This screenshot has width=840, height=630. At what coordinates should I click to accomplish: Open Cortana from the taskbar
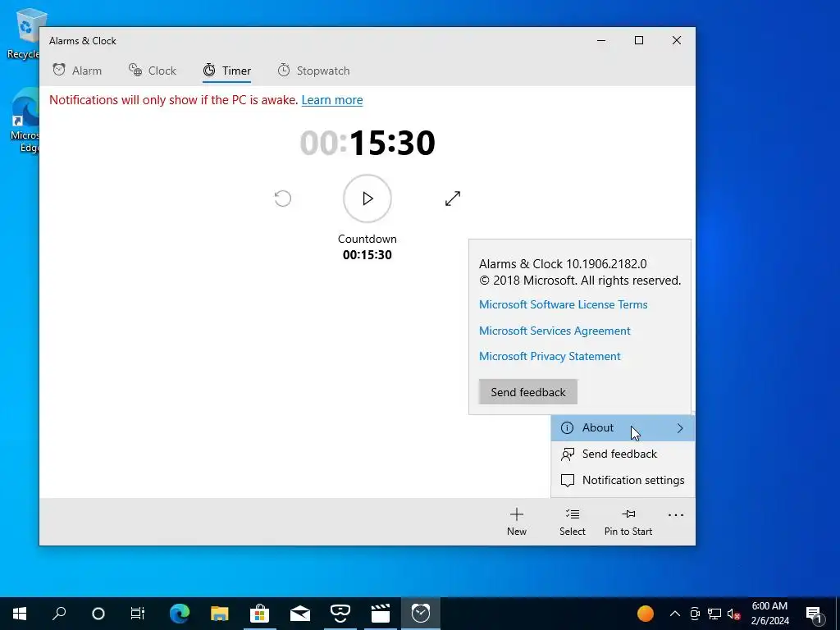tap(98, 614)
